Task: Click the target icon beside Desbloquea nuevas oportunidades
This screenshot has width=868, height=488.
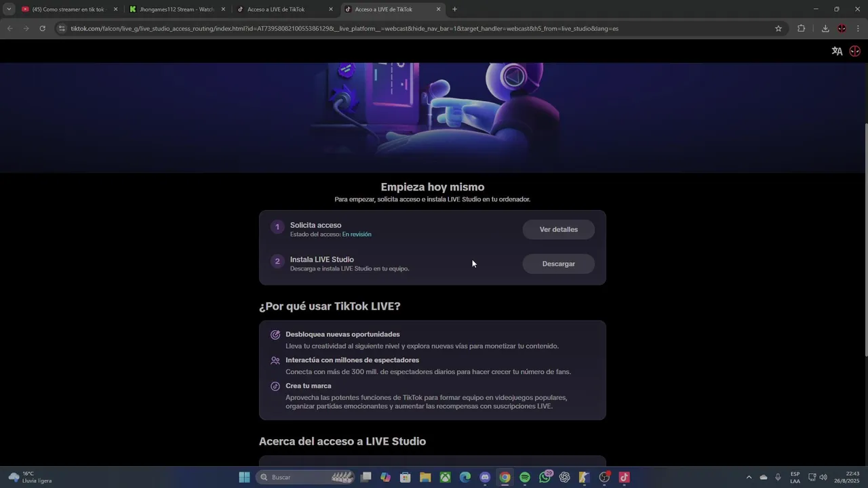Action: point(275,335)
